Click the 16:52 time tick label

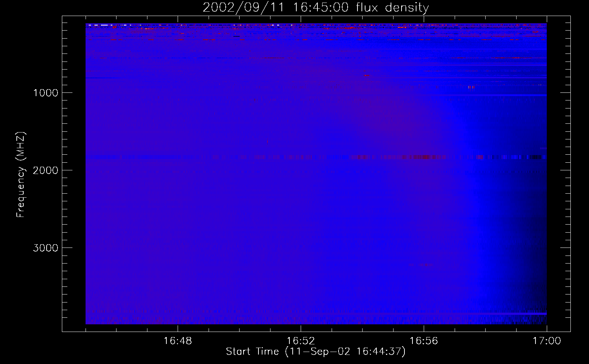click(301, 341)
